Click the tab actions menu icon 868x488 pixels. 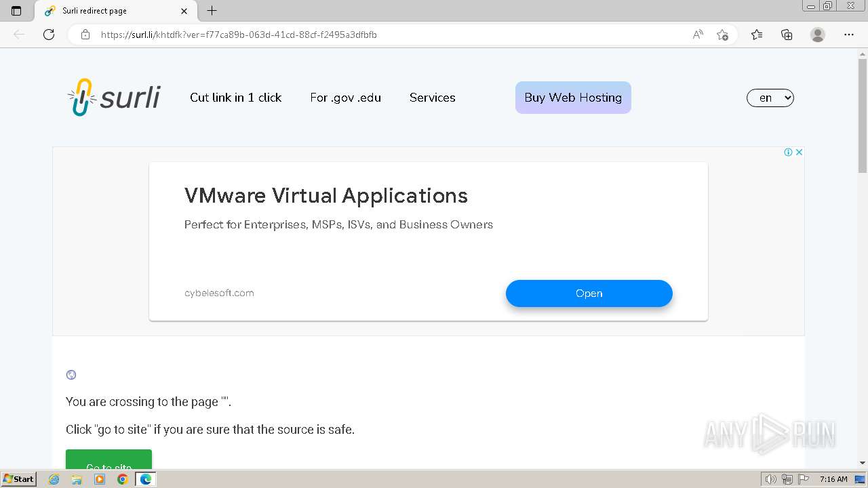click(16, 11)
